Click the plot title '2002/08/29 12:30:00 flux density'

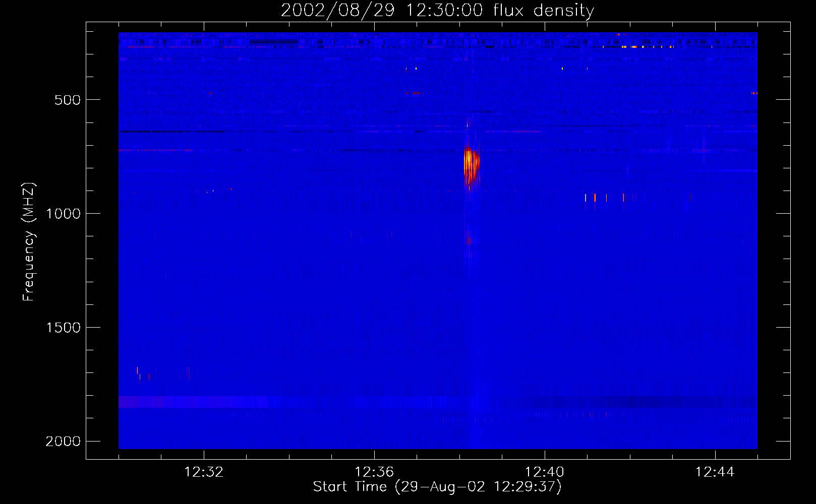(437, 11)
